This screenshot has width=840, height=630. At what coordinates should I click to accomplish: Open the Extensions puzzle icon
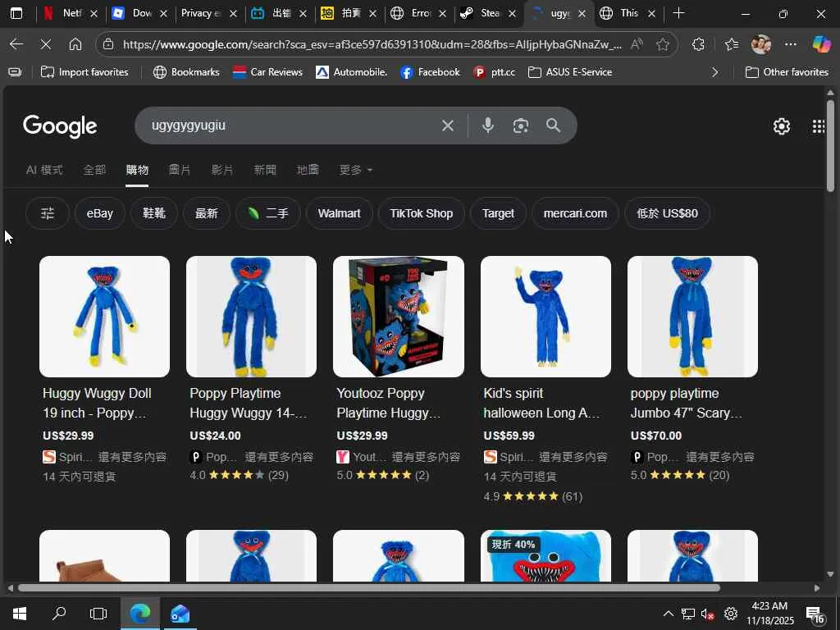point(698,44)
